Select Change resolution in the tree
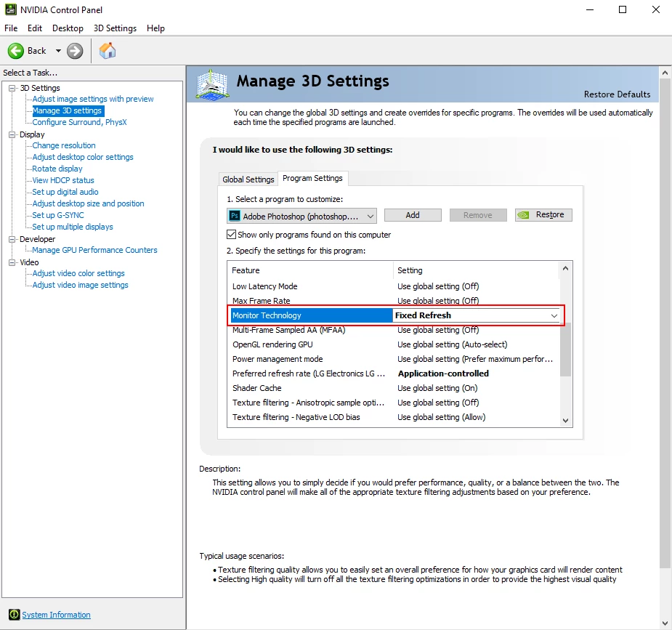 (x=64, y=145)
